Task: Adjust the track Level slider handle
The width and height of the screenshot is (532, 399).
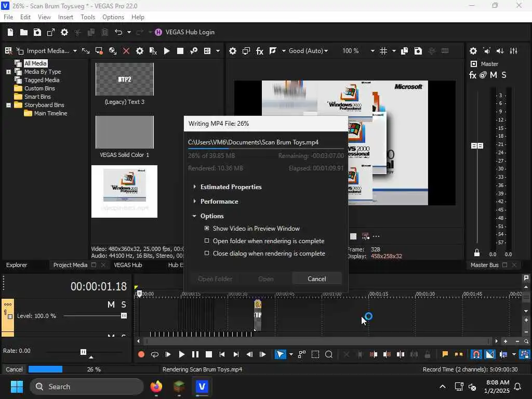Action: coord(124,316)
